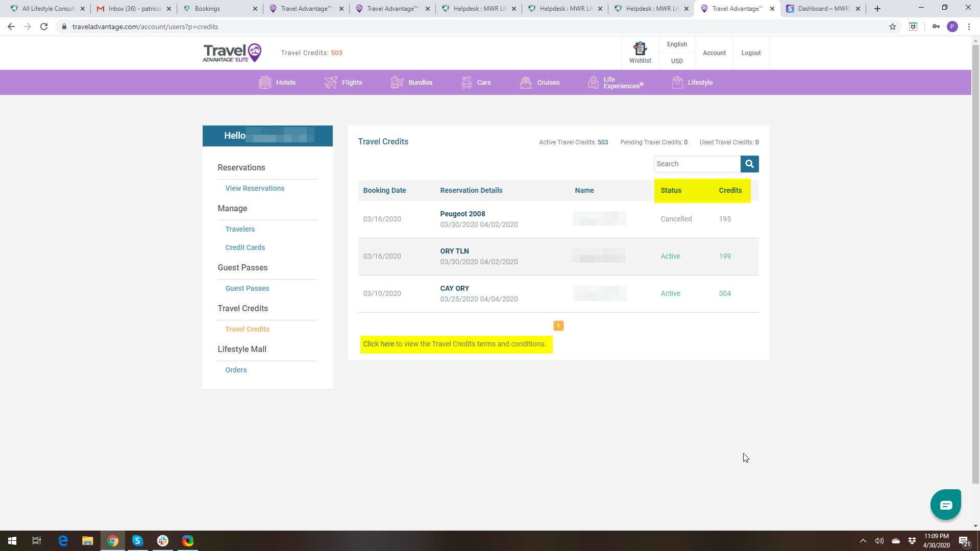Change the USD currency selector
980x551 pixels.
[677, 61]
